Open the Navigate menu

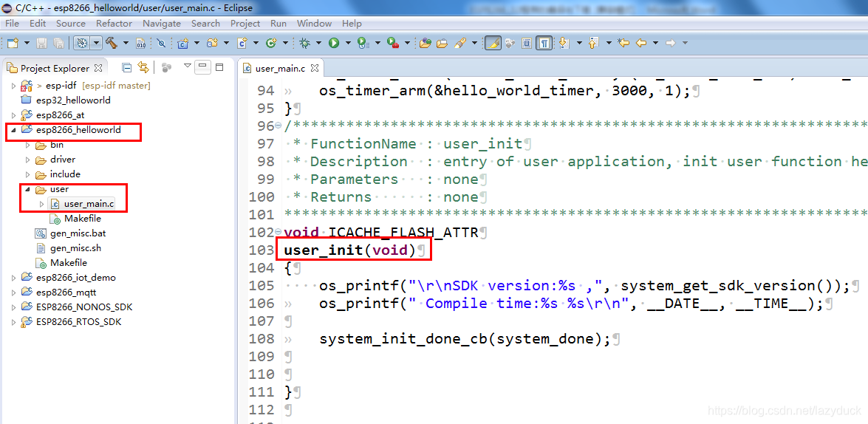tap(162, 23)
